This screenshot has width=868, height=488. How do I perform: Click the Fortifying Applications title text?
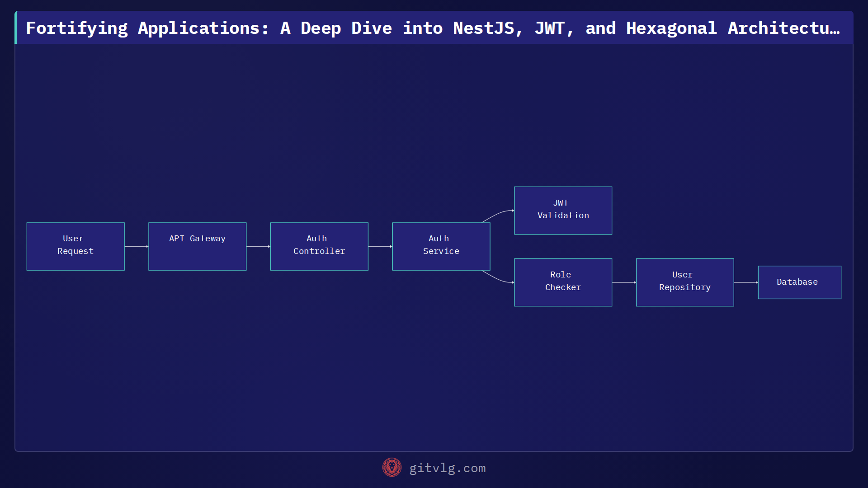click(433, 28)
